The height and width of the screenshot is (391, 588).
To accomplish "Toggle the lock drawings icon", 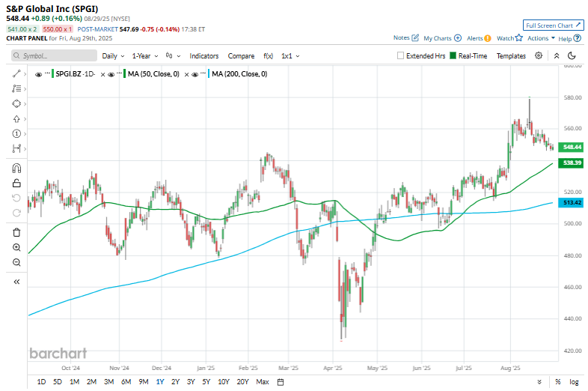I will click(x=16, y=184).
